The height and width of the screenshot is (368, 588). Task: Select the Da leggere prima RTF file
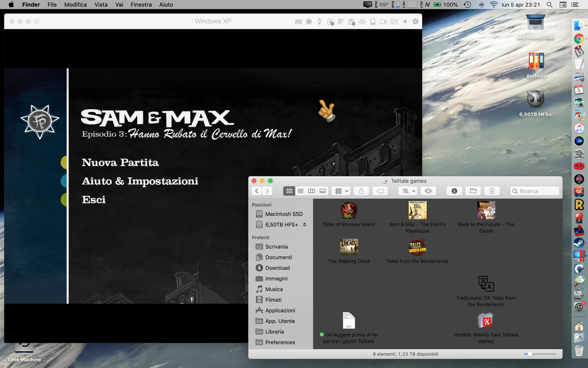click(349, 321)
